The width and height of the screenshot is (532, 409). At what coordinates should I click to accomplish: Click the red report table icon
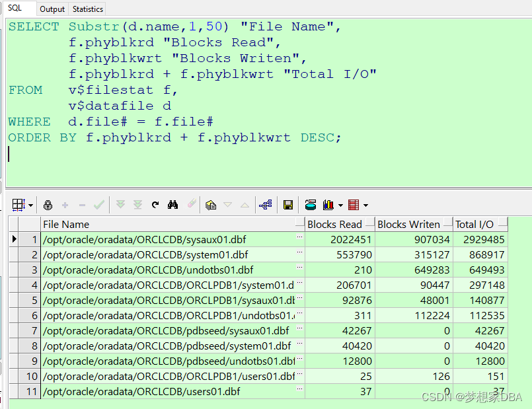tap(354, 205)
